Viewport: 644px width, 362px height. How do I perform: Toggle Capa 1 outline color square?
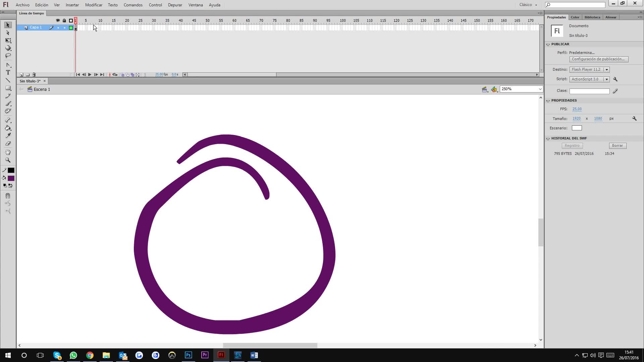tap(71, 28)
